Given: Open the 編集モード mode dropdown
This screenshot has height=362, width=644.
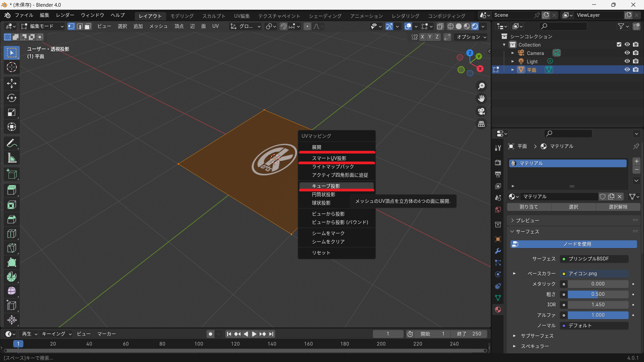Looking at the screenshot, I should point(42,26).
